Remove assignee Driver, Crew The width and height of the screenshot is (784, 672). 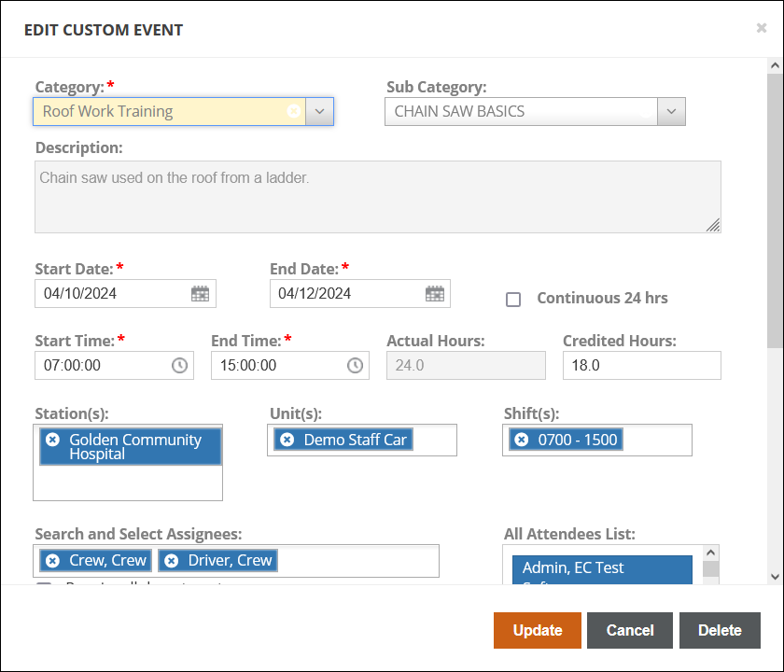(x=172, y=560)
